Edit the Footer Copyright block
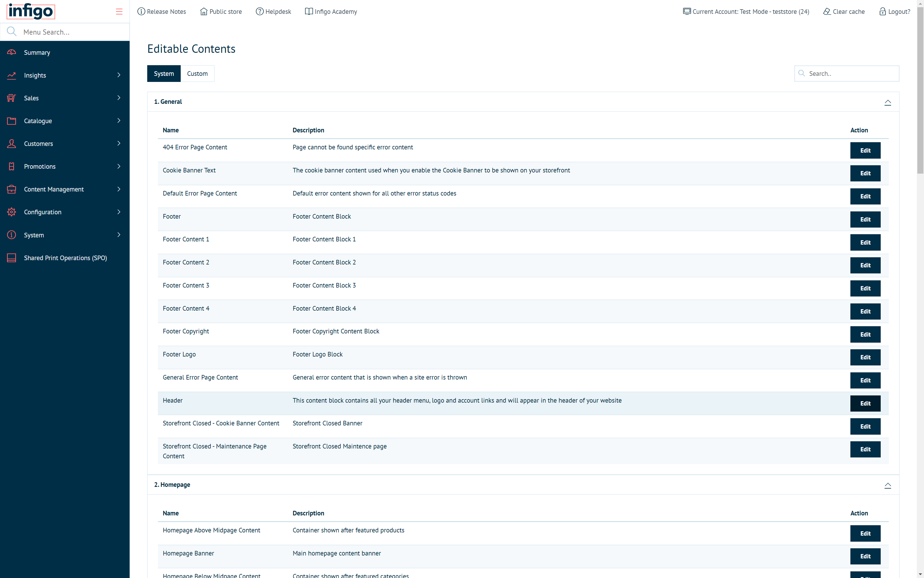The image size is (924, 578). (x=865, y=334)
